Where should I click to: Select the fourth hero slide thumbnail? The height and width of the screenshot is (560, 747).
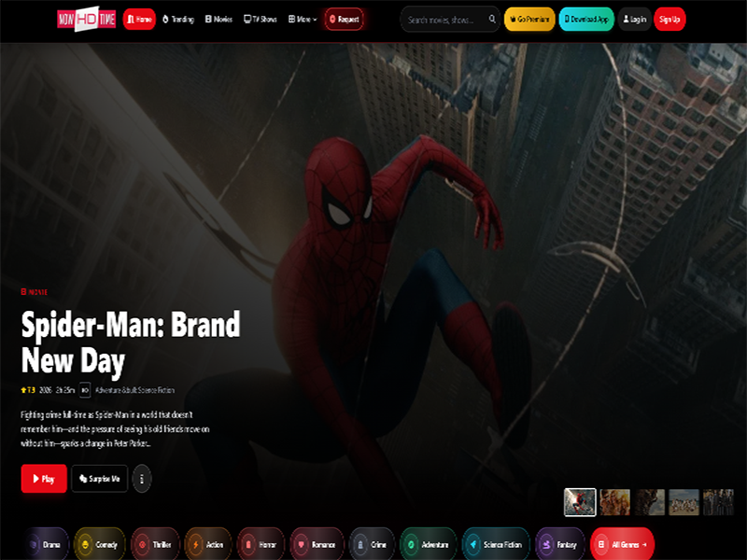tap(684, 502)
